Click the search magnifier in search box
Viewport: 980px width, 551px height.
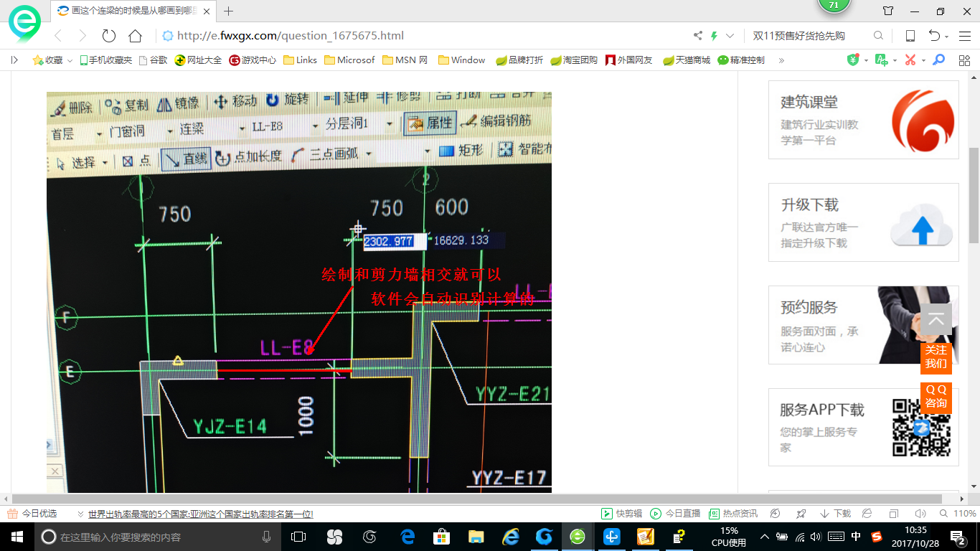(878, 36)
